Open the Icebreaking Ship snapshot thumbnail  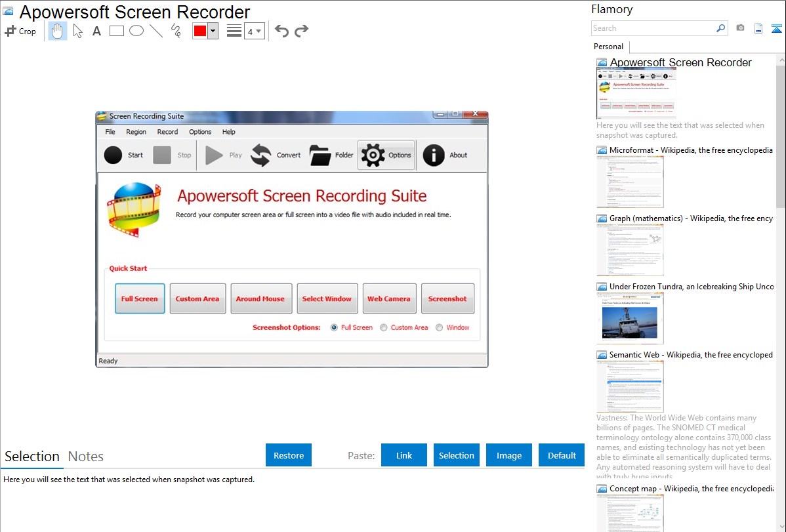pos(630,318)
